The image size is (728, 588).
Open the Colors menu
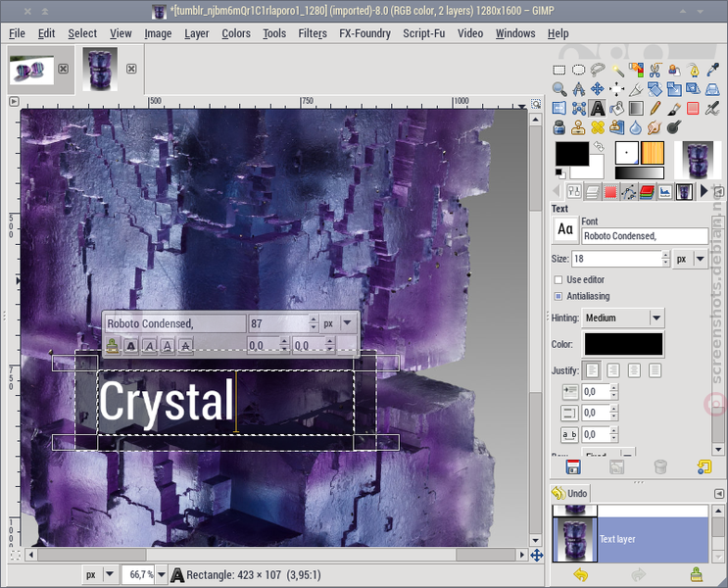click(236, 33)
